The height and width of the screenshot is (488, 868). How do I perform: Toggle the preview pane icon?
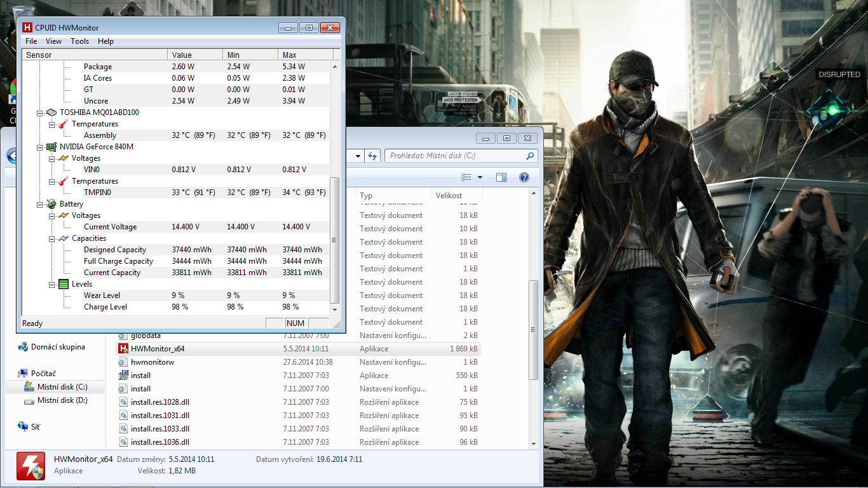501,177
